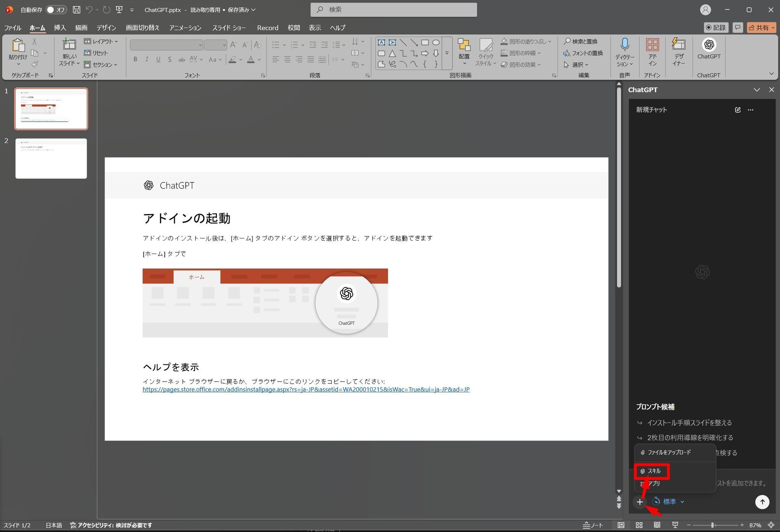Click the plus attach button in chat
The width and height of the screenshot is (780, 532).
640,502
